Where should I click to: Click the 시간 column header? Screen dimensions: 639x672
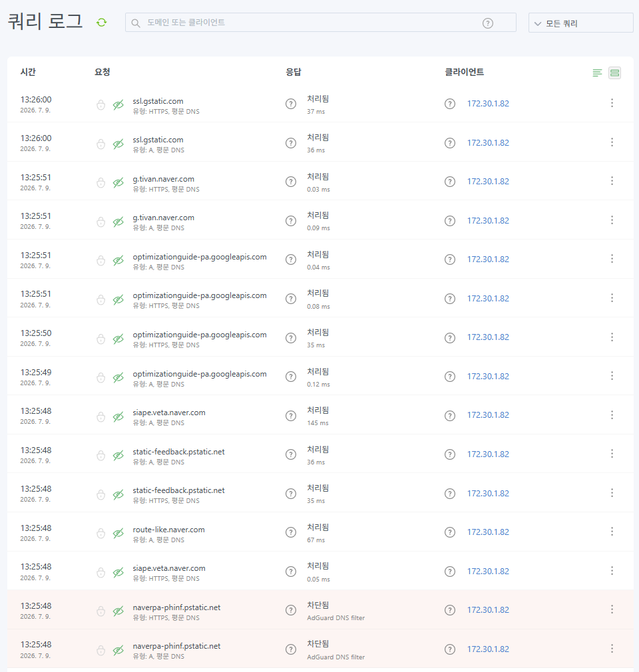[x=28, y=72]
